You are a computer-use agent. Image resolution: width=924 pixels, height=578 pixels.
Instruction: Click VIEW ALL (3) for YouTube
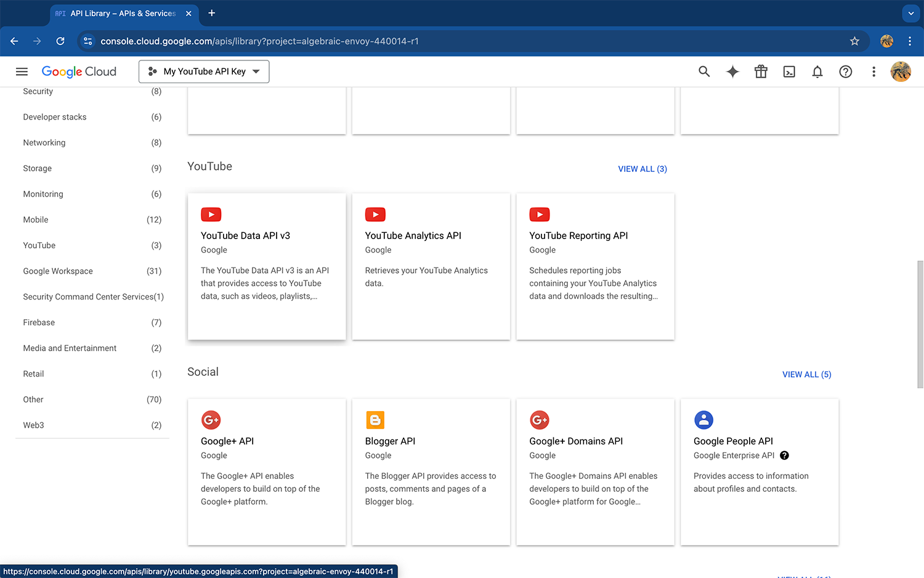point(642,169)
